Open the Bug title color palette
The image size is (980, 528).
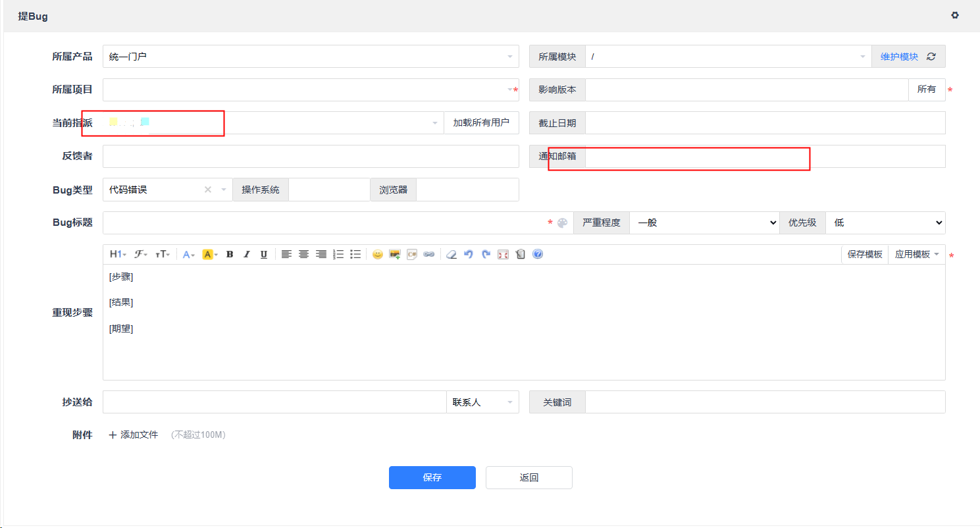[x=562, y=223]
